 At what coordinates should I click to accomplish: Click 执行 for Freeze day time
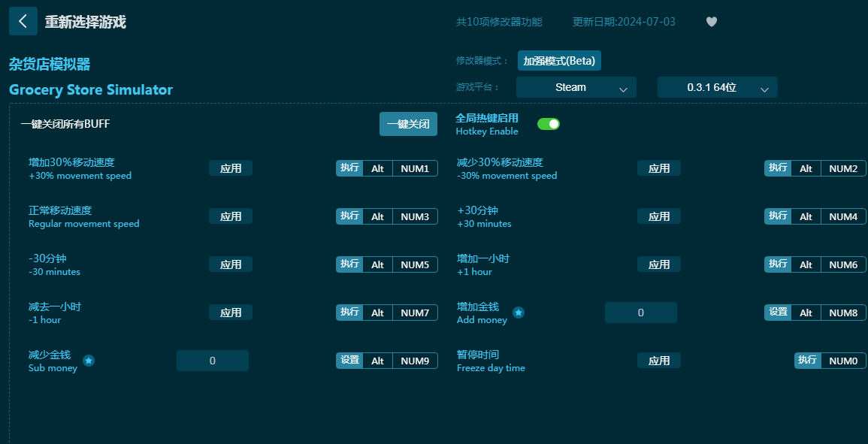[808, 361]
